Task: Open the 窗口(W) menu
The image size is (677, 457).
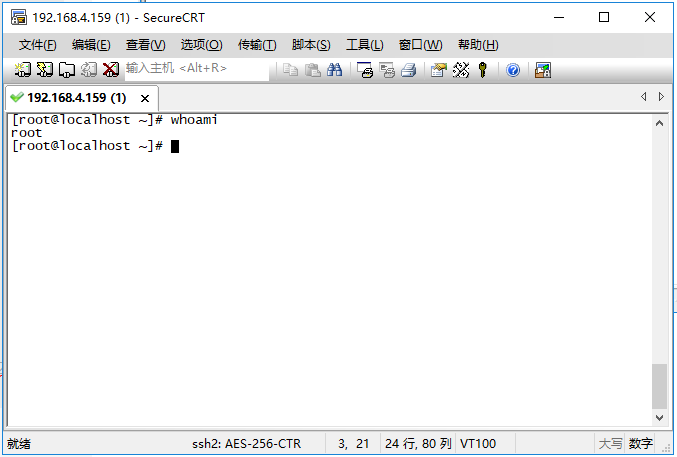Action: click(421, 45)
